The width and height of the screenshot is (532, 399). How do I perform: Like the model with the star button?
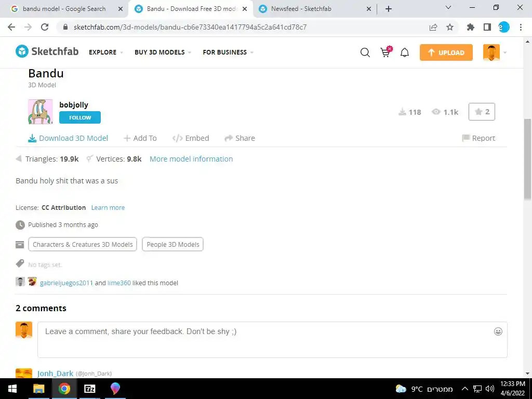click(x=482, y=112)
